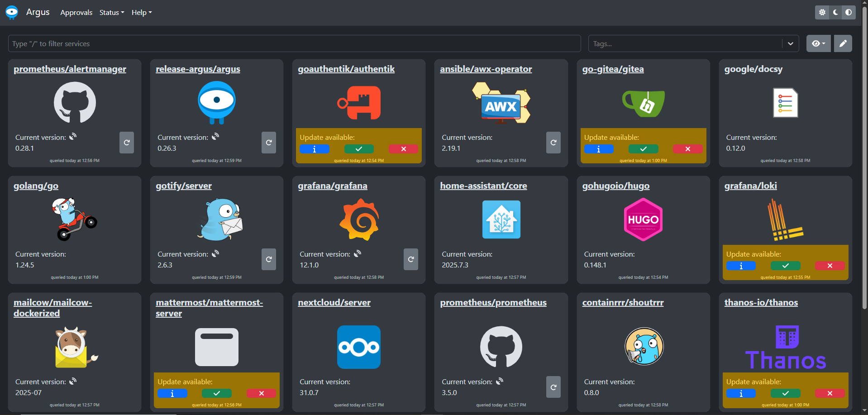This screenshot has width=868, height=415.
Task: Click the Argus eye logo in navbar
Action: tap(12, 12)
